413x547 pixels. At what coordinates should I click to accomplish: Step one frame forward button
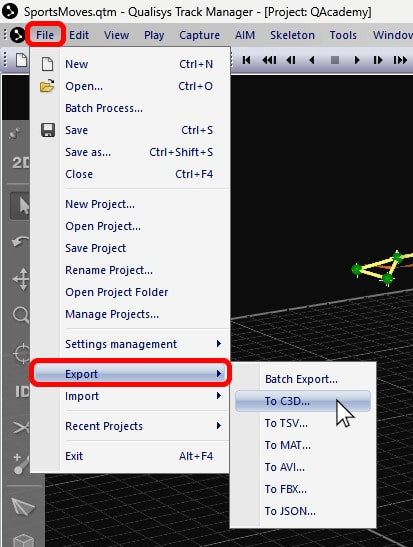coord(378,60)
